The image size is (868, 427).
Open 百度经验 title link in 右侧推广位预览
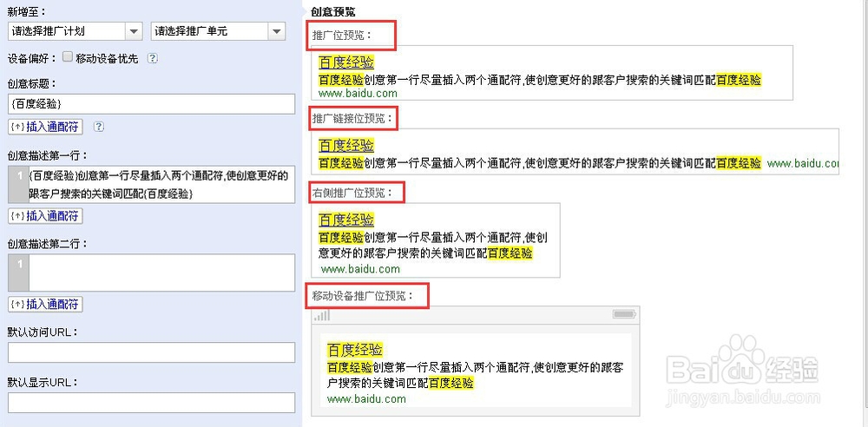346,220
